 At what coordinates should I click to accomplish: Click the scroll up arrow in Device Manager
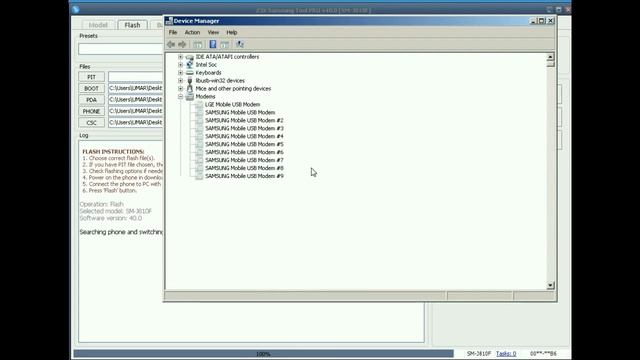click(550, 57)
